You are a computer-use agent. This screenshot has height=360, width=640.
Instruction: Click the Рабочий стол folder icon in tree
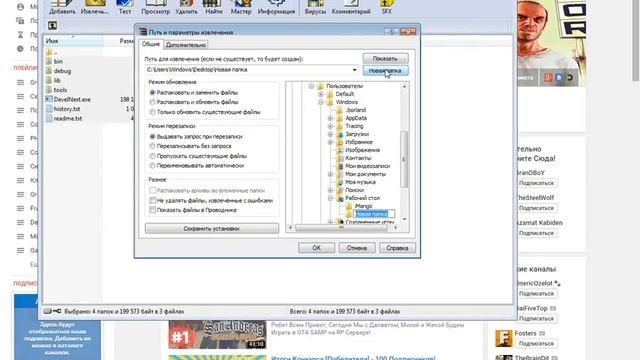(340, 198)
